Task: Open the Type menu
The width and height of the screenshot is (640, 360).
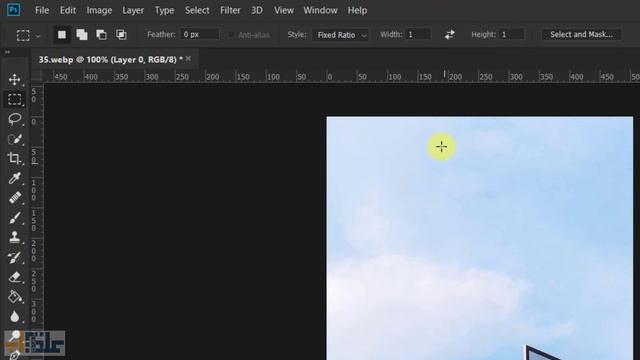Action: tap(164, 10)
